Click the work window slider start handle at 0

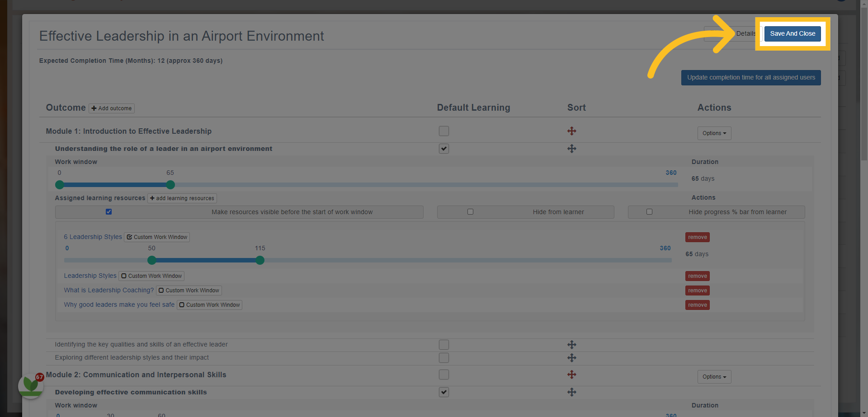pyautogui.click(x=60, y=185)
